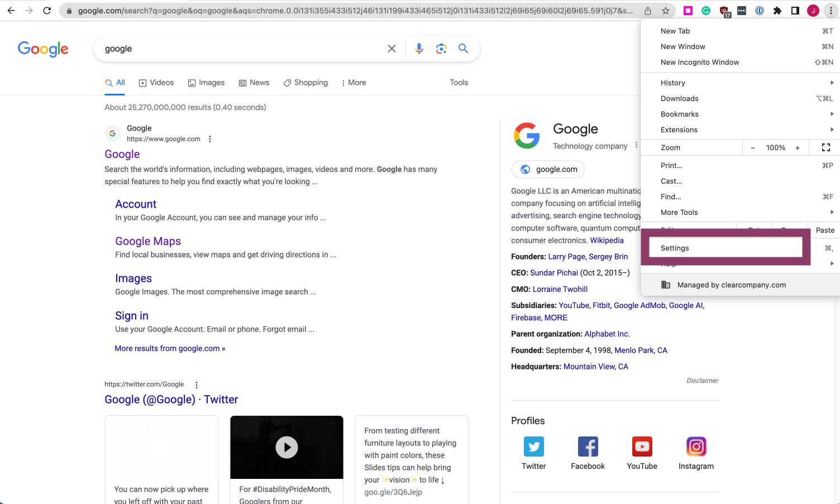Select New Incognito Window menu item
Viewport: 840px width, 504px height.
pyautogui.click(x=740, y=62)
